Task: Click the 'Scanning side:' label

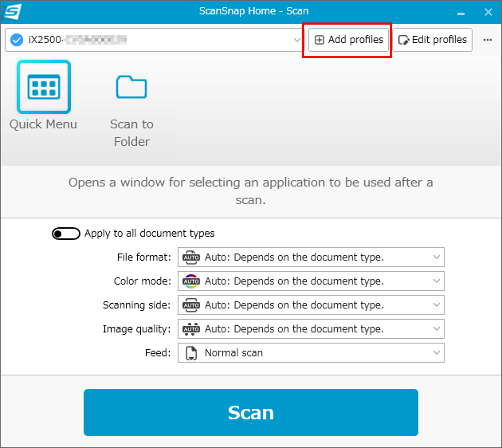Action: tap(137, 305)
